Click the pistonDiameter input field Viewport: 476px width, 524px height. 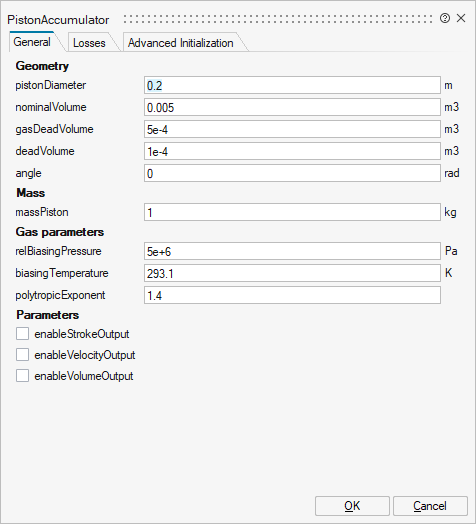[292, 85]
